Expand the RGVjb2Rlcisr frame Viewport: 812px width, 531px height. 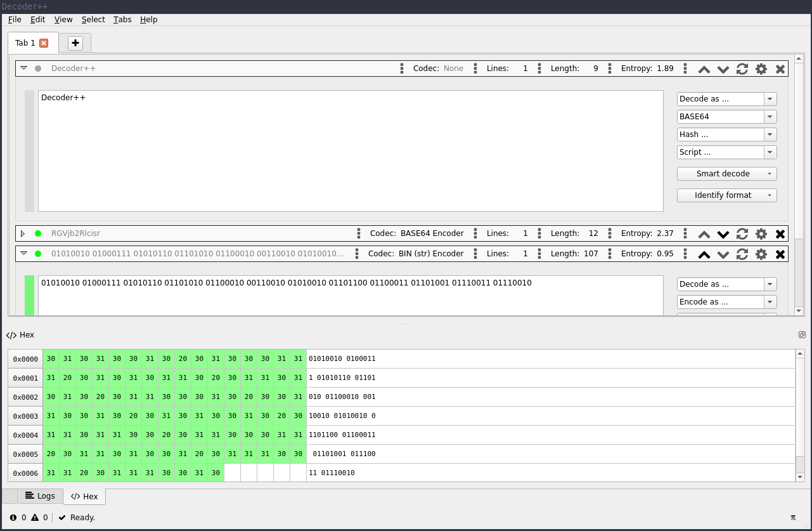[x=23, y=233]
